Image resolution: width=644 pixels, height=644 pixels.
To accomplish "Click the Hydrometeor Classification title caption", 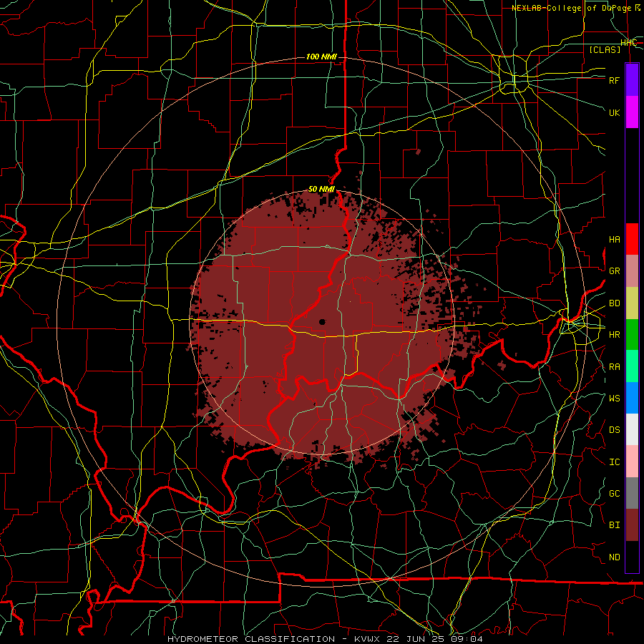I will (325, 639).
